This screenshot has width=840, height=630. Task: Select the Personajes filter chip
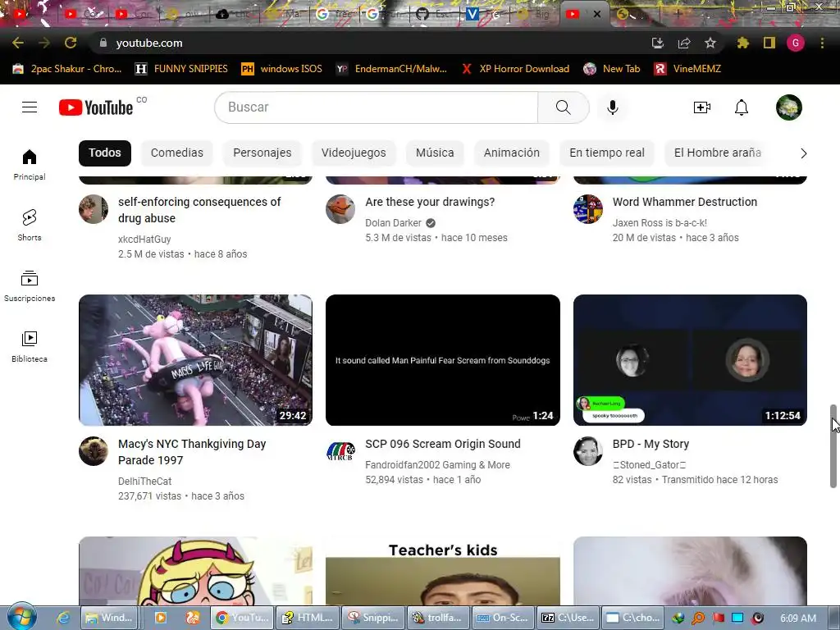[262, 153]
